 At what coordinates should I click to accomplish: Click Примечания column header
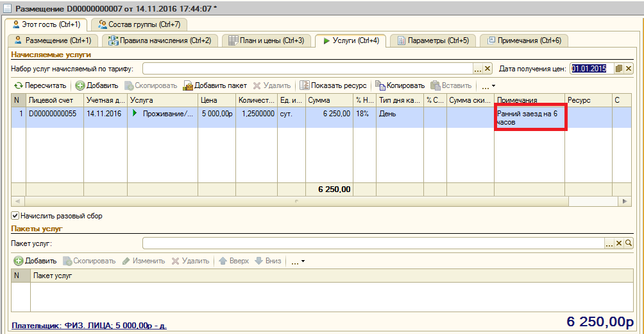tap(529, 100)
